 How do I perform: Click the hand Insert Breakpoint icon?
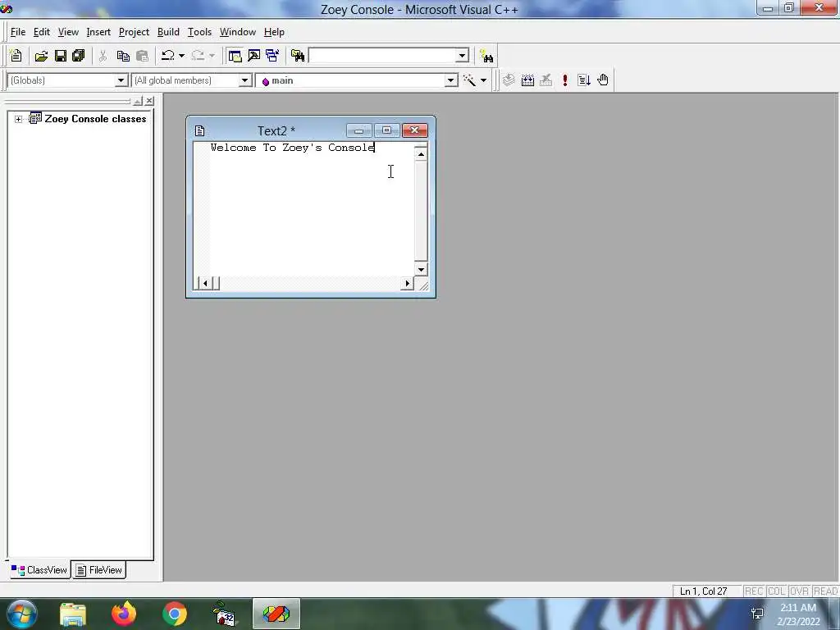[x=603, y=80]
